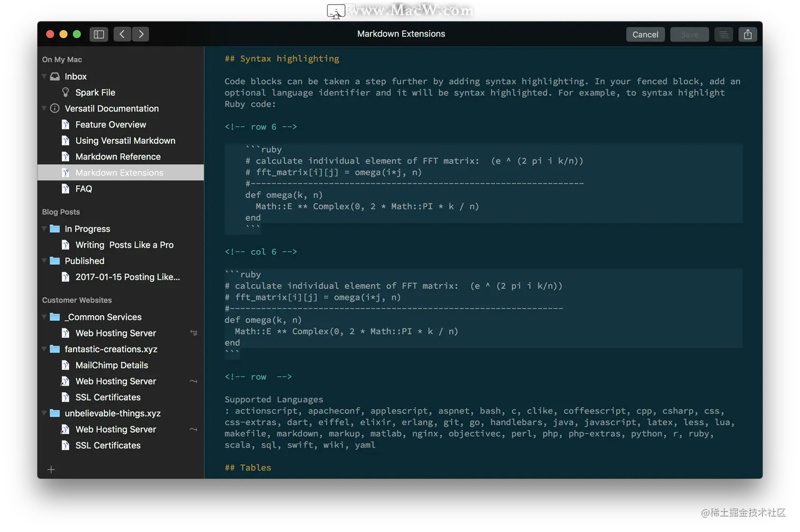Click the _Common Services folder icon
Viewport: 800px width, 532px height.
(x=54, y=317)
